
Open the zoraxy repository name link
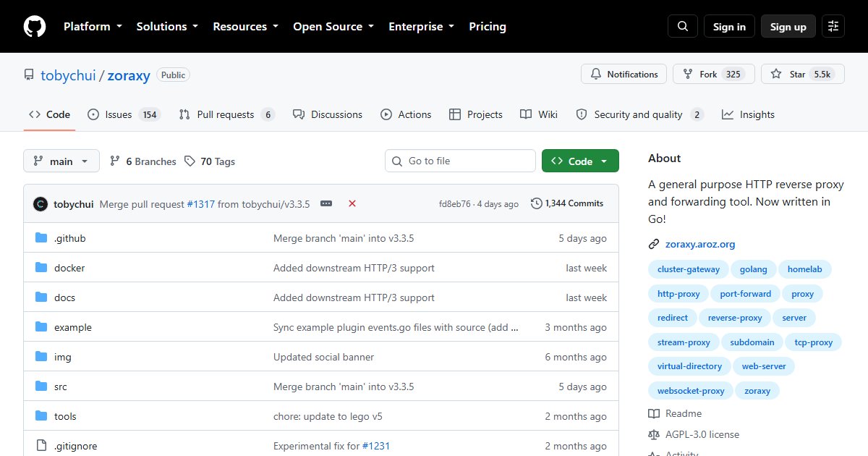coord(129,75)
